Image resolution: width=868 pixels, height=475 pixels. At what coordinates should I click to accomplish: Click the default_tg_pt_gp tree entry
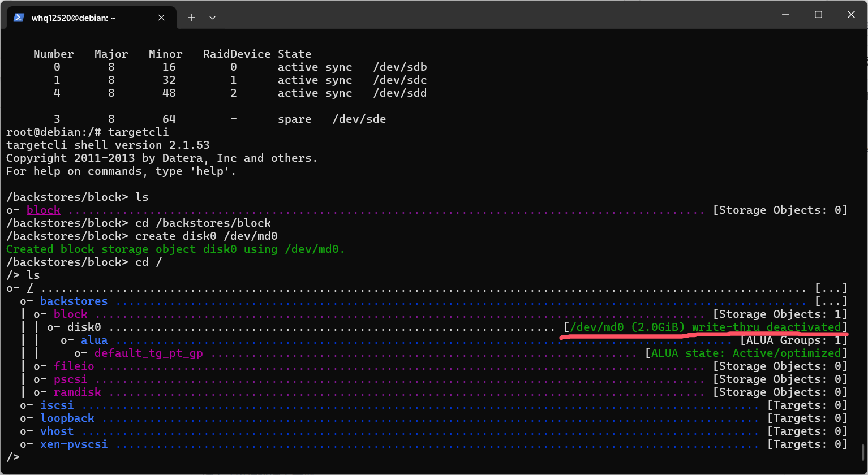[148, 353]
